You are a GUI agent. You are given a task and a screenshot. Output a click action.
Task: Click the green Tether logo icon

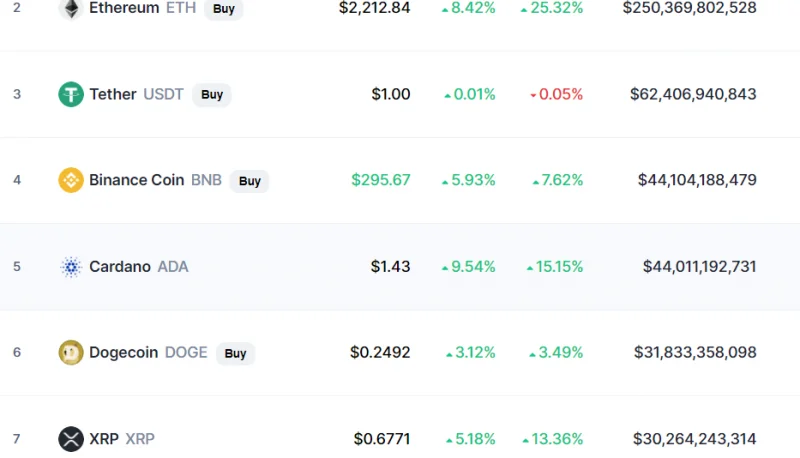tap(71, 94)
